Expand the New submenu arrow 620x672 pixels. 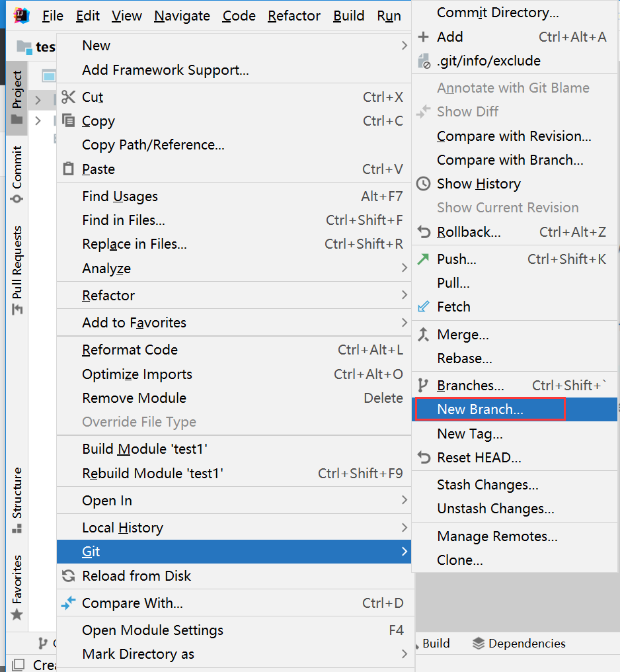tap(405, 46)
